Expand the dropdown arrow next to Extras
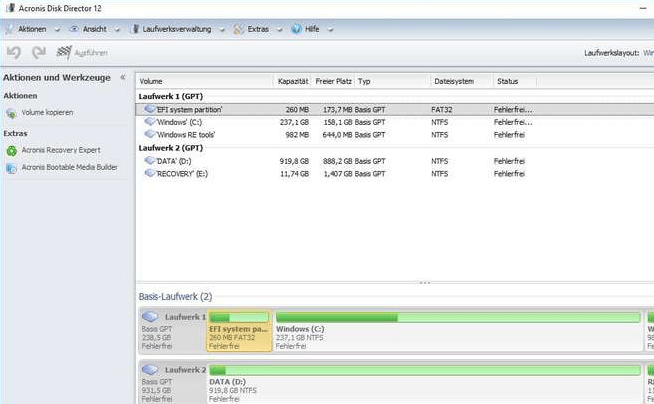The image size is (654, 404). pyautogui.click(x=280, y=30)
